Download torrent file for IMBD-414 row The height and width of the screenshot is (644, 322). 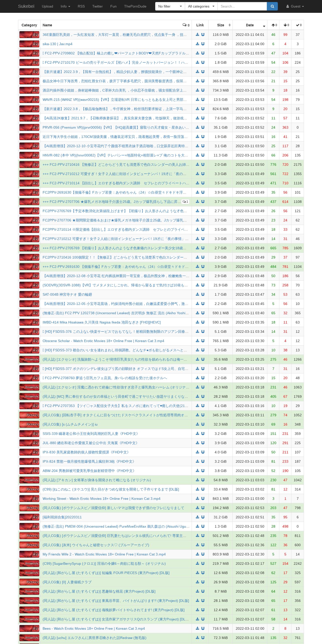click(x=197, y=322)
